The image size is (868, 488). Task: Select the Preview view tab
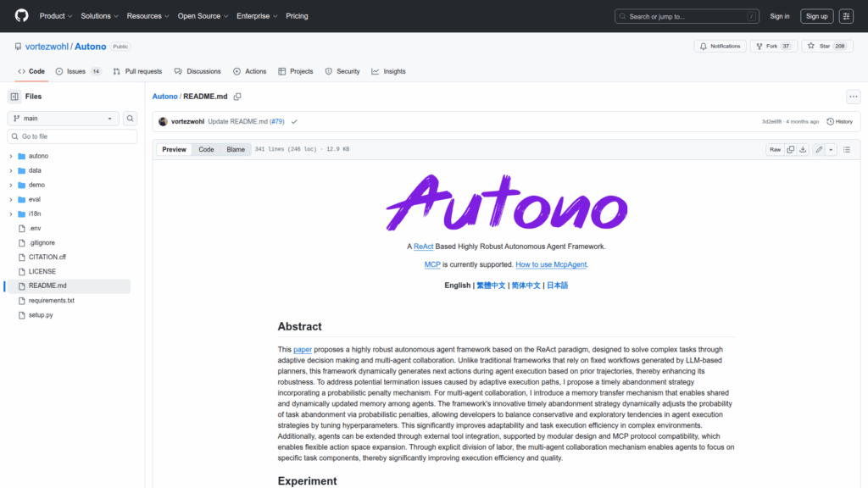point(174,149)
